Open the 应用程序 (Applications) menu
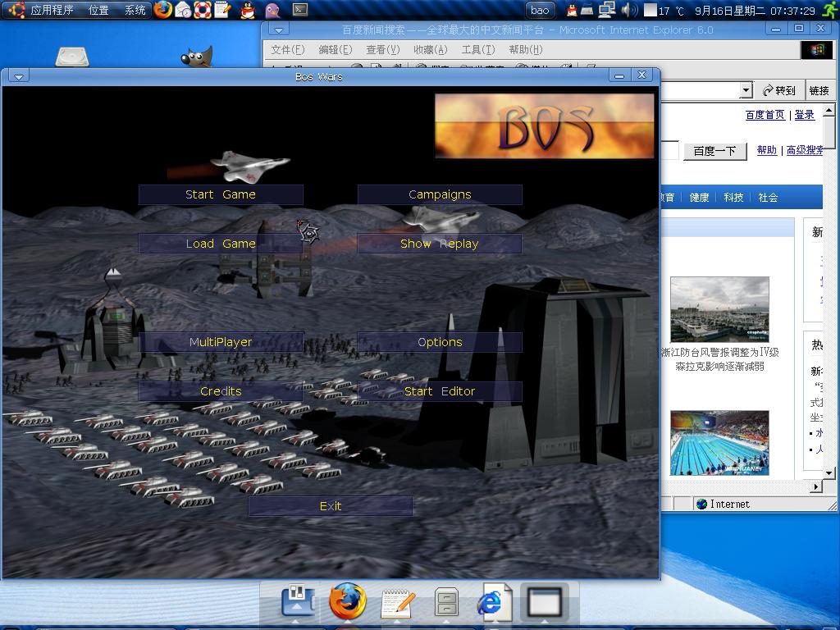The height and width of the screenshot is (630, 840). (x=52, y=10)
